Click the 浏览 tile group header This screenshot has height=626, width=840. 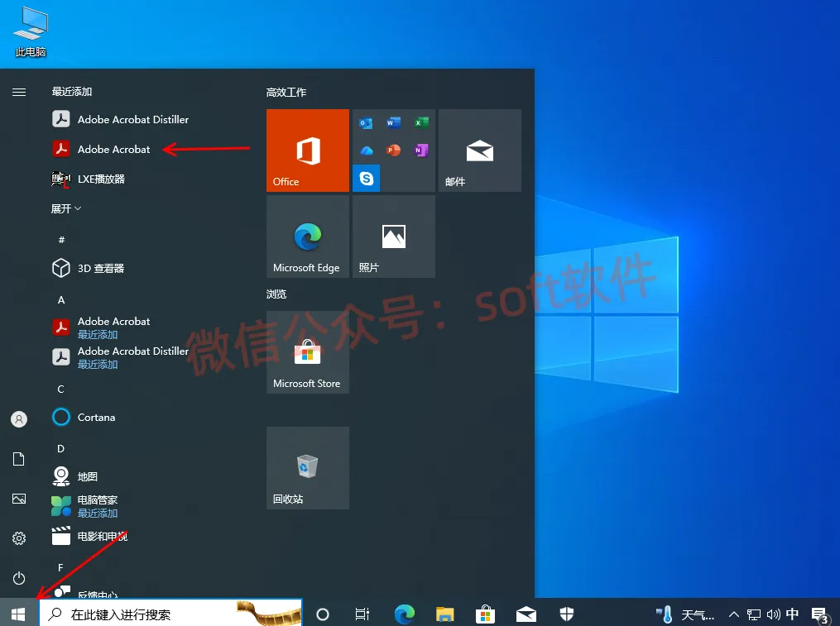click(276, 294)
